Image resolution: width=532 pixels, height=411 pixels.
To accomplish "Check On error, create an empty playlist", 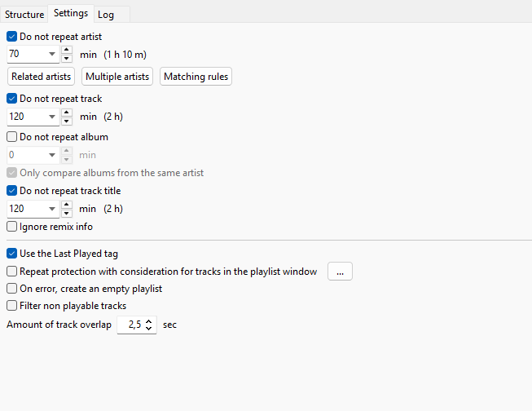I will point(12,289).
